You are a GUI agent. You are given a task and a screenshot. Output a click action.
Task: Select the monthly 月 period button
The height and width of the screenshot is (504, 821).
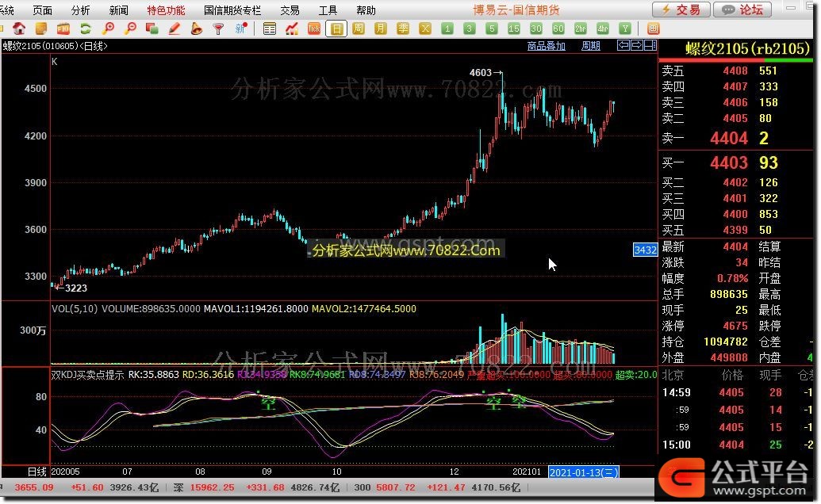pos(381,29)
